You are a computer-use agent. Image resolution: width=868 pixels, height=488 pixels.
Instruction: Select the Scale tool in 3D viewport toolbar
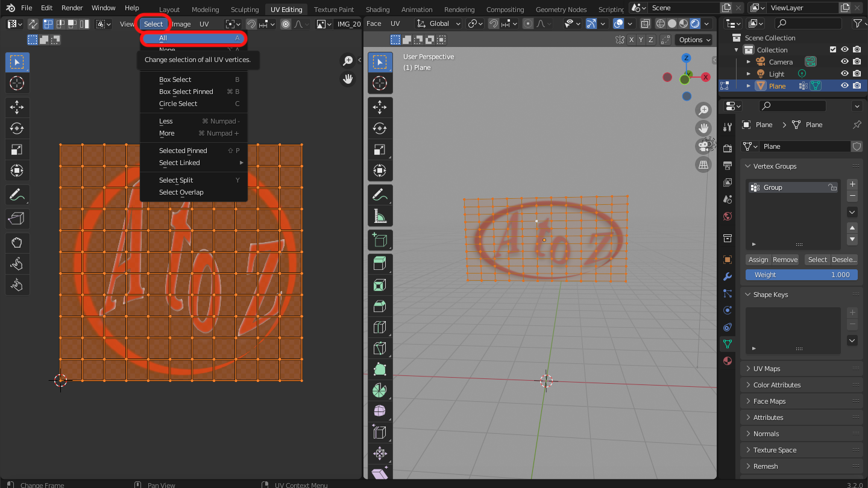pyautogui.click(x=380, y=149)
